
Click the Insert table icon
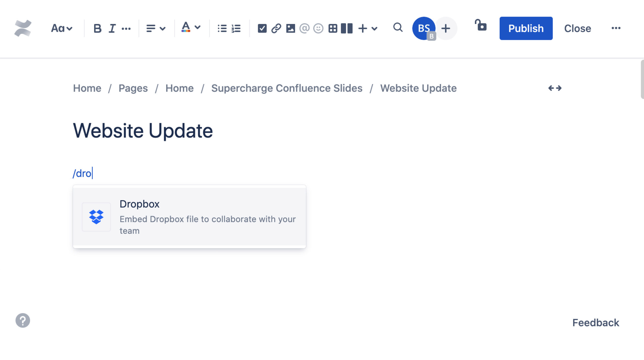[x=332, y=28]
